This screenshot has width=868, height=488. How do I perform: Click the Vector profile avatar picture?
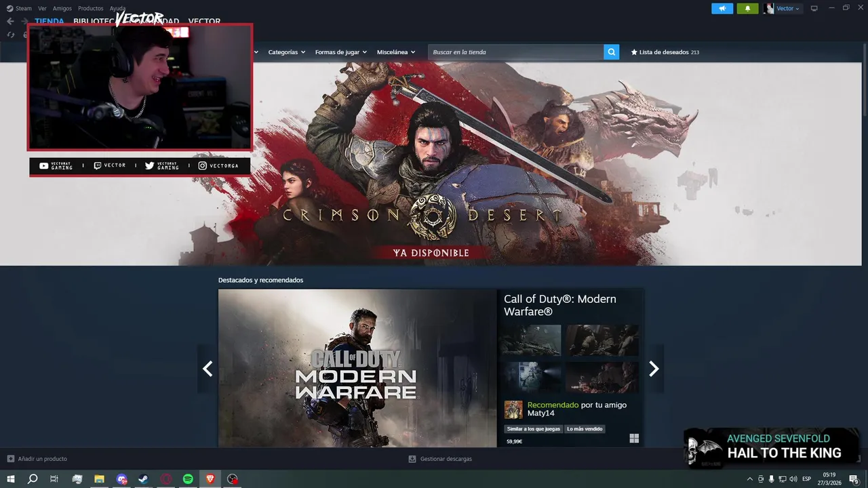(768, 9)
